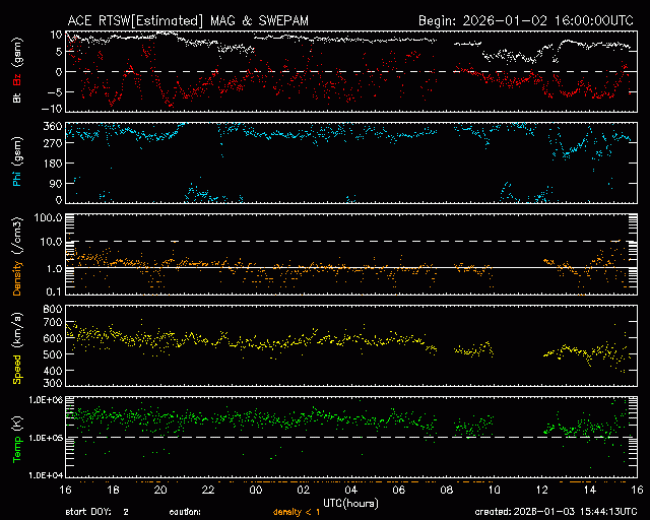Click the 20 hour label on the time axis
The height and width of the screenshot is (520, 650).
[x=161, y=490]
